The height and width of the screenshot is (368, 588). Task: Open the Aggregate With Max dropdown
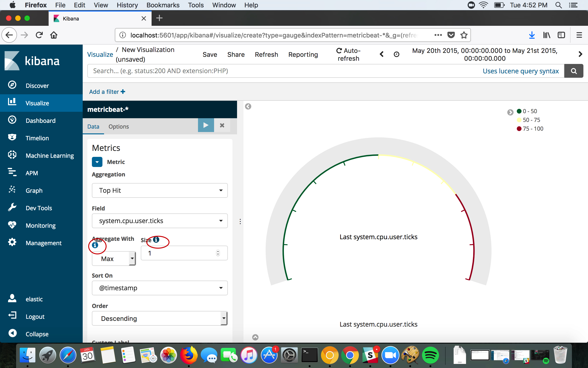[x=114, y=259]
